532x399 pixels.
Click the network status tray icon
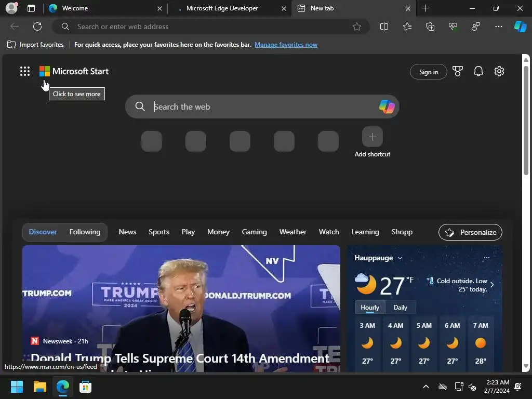tap(459, 387)
